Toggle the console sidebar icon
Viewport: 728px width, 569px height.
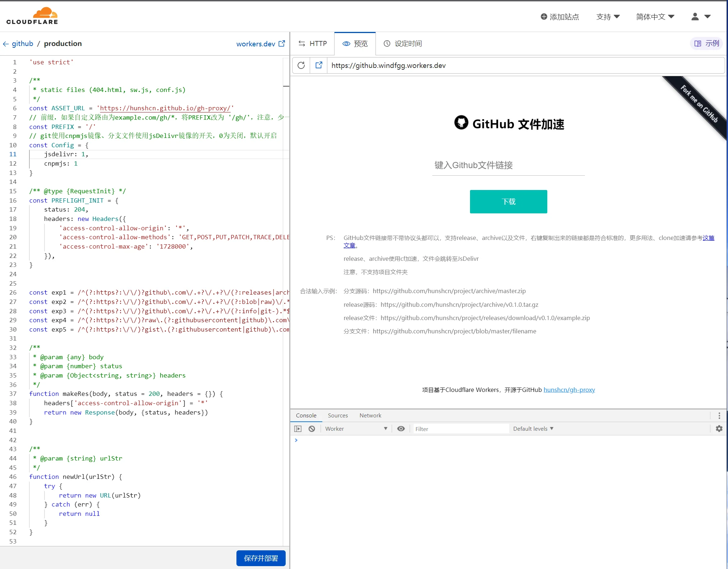pos(298,429)
